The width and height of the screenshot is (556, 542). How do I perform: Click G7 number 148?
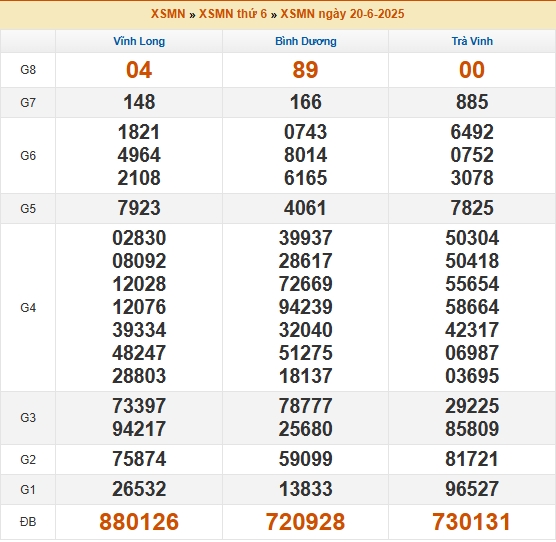point(139,102)
